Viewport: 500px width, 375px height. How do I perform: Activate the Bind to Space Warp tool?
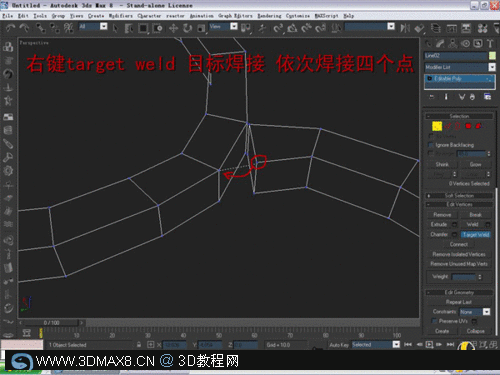(x=68, y=28)
